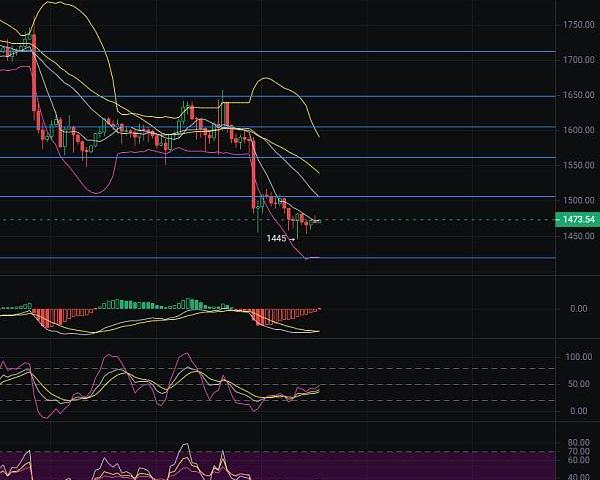The image size is (600, 480).
Task: Click the 1450.00 price axis label
Action: (578, 236)
